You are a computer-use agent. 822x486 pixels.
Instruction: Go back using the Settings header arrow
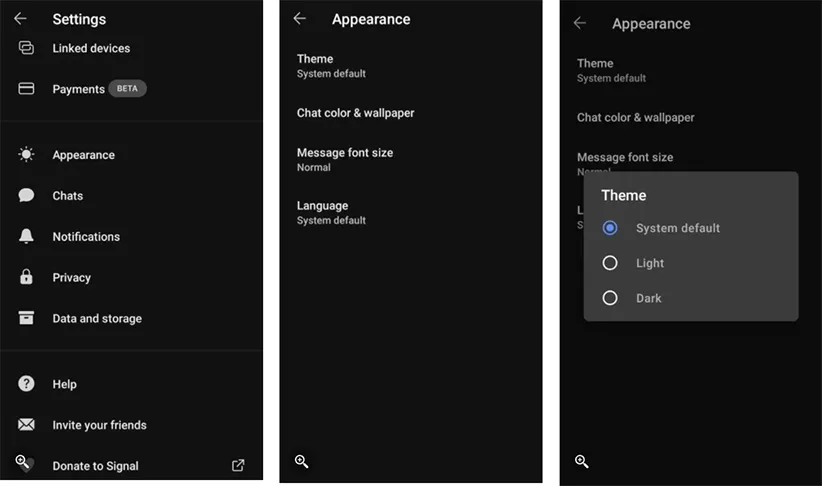[20, 19]
